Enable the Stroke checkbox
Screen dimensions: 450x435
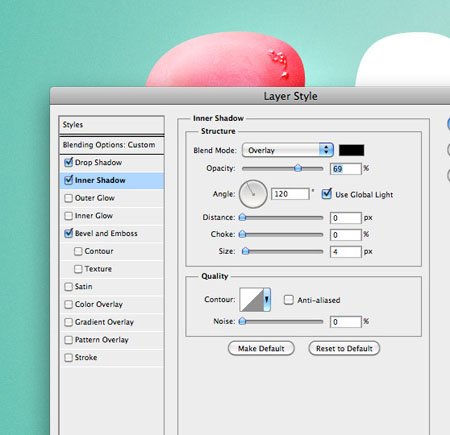pos(68,358)
